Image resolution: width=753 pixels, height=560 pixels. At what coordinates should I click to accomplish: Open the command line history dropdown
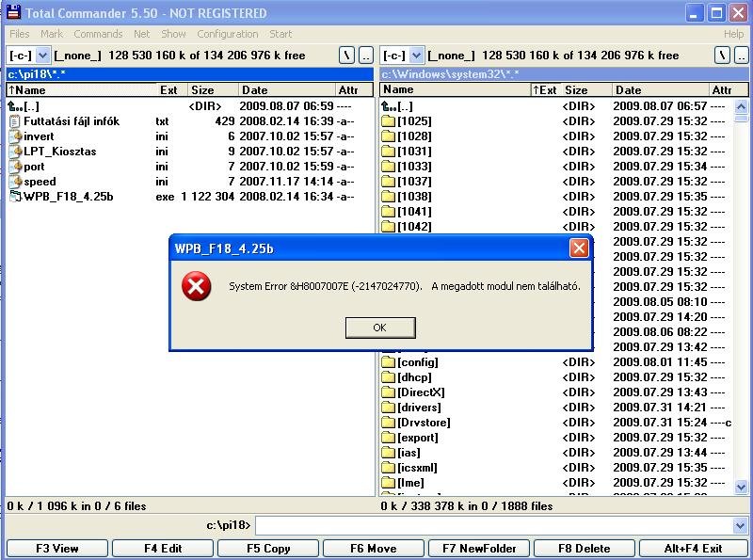pyautogui.click(x=741, y=525)
